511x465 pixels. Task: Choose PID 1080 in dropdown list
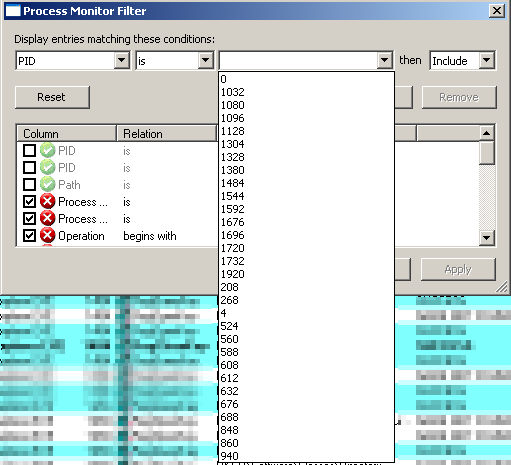pos(306,105)
